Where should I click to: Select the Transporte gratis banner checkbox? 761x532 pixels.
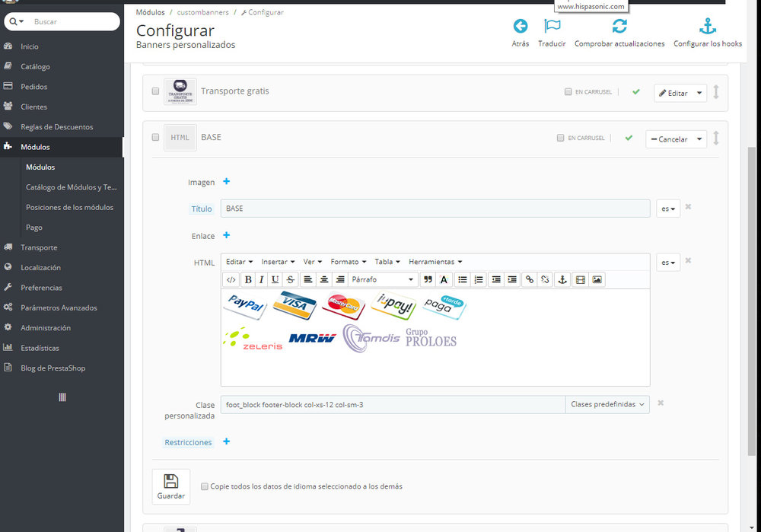tap(155, 91)
